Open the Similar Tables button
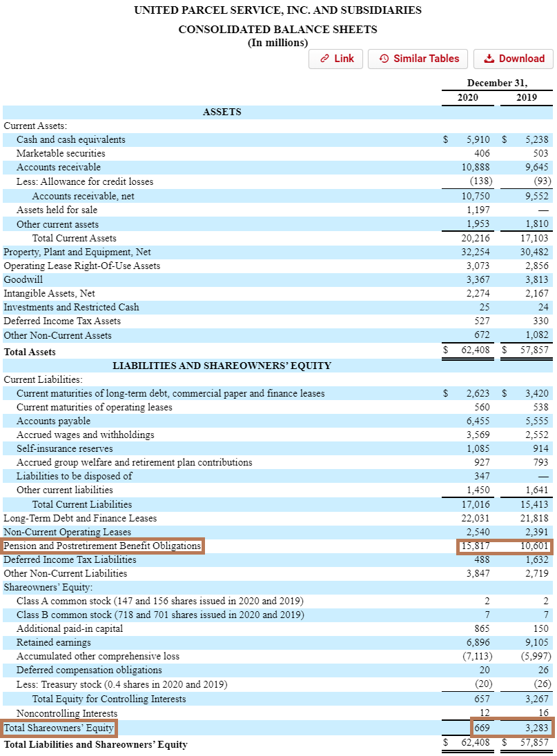Screen dimensions: 557x756 pos(418,59)
